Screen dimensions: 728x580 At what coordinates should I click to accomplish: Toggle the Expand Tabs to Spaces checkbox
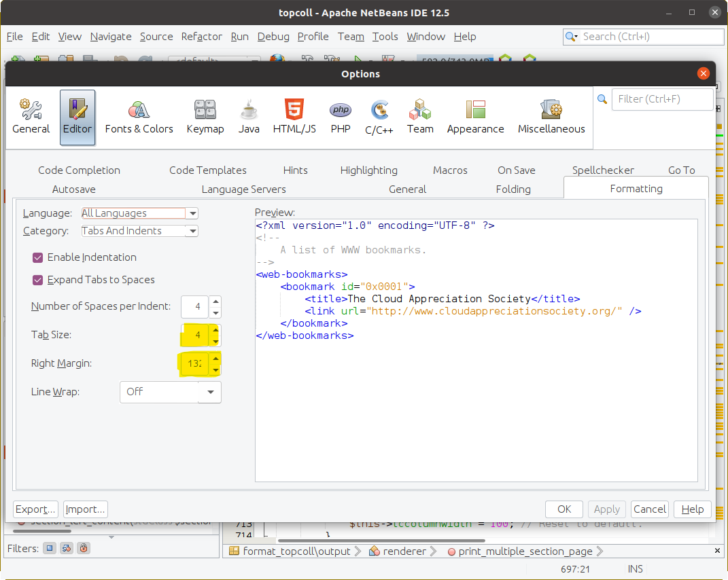coord(37,280)
